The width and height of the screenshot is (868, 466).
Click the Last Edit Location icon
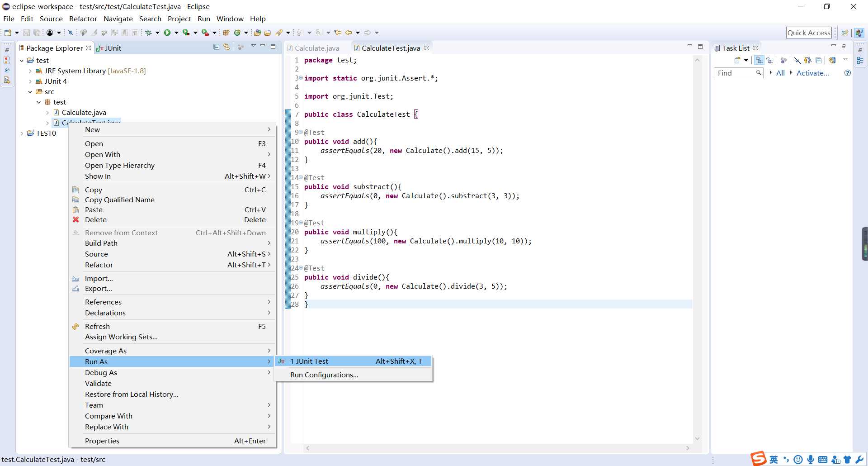338,33
